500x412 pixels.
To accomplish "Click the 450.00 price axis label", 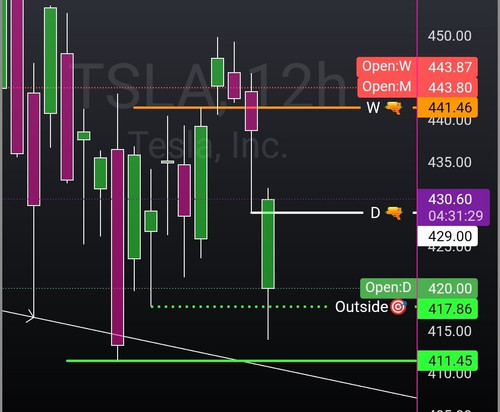I will point(450,36).
